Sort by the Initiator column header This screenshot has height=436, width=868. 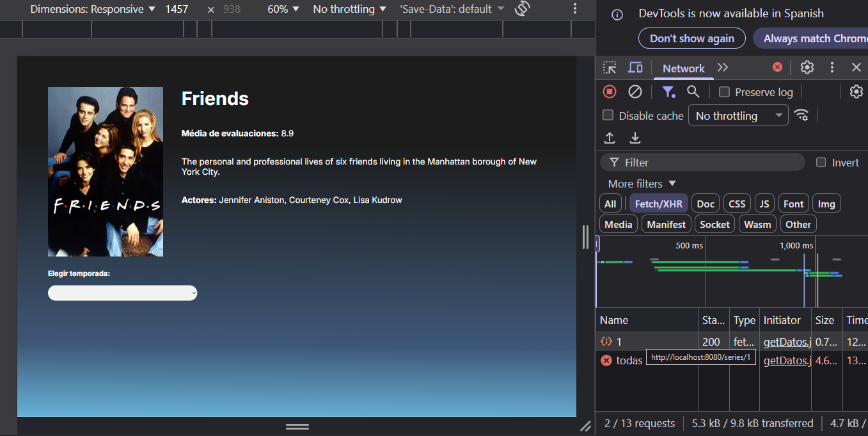(x=785, y=320)
